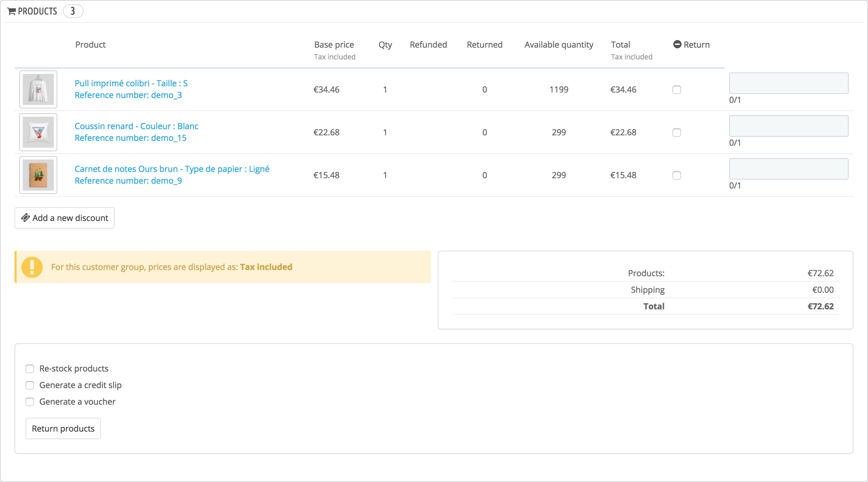
Task: Tick the Generate a voucher checkbox
Action: click(30, 402)
